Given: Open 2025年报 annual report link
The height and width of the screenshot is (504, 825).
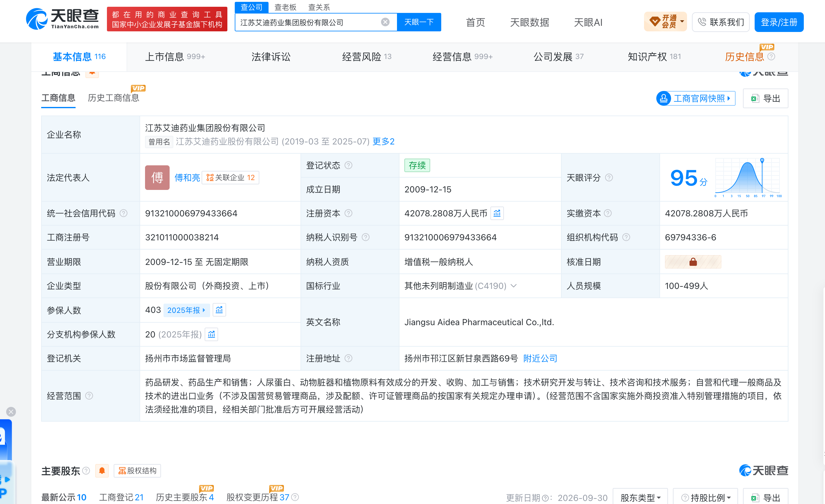Looking at the screenshot, I should 186,310.
